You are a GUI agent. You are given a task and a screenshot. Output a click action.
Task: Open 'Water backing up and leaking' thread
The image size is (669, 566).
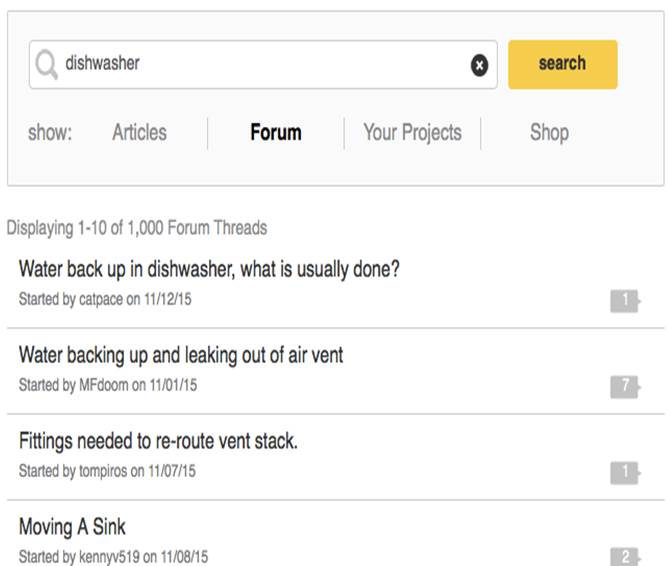(x=181, y=355)
